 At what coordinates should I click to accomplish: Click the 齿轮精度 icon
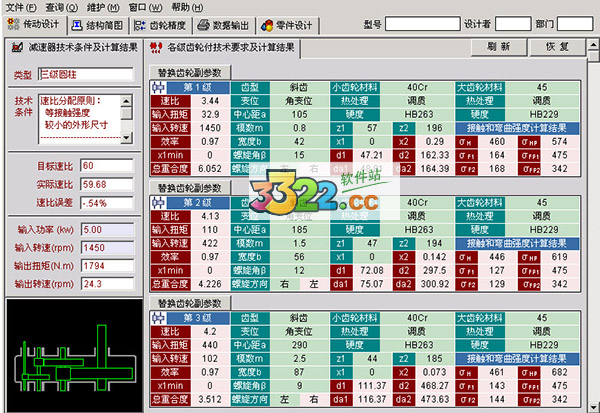pos(140,26)
